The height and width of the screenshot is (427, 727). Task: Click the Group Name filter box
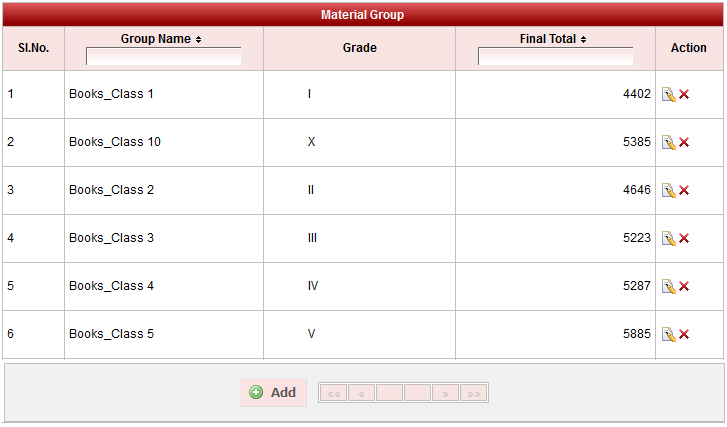point(163,57)
